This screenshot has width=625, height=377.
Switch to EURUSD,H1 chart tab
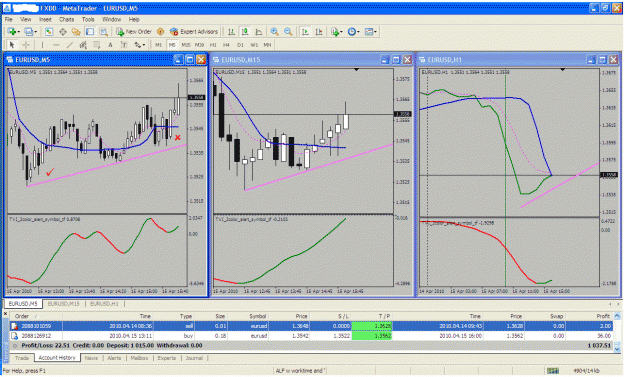pos(104,304)
